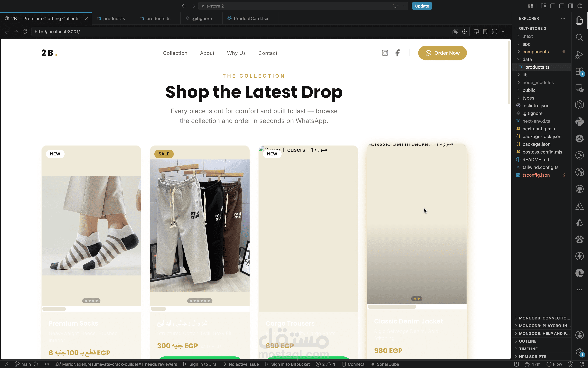Click the Order Now WhatsApp button
Image resolution: width=588 pixels, height=368 pixels.
click(442, 53)
